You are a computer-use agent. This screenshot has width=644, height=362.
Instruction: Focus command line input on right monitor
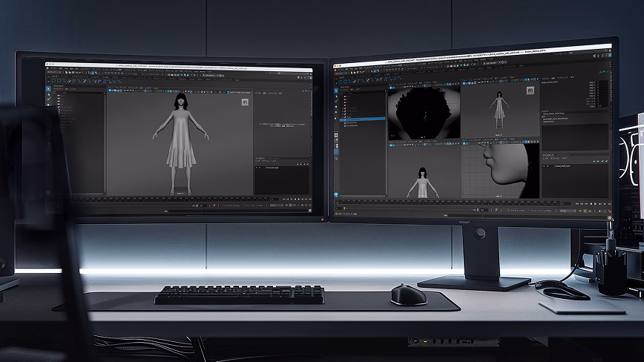click(x=528, y=215)
